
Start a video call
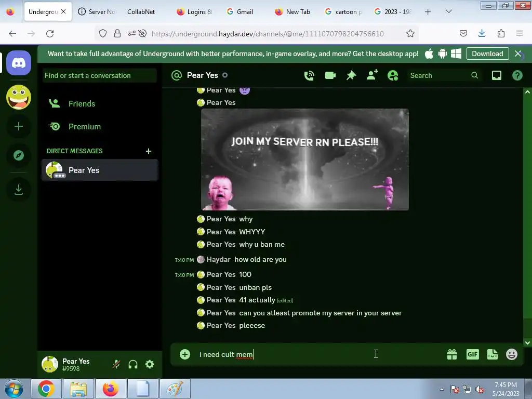pyautogui.click(x=330, y=76)
